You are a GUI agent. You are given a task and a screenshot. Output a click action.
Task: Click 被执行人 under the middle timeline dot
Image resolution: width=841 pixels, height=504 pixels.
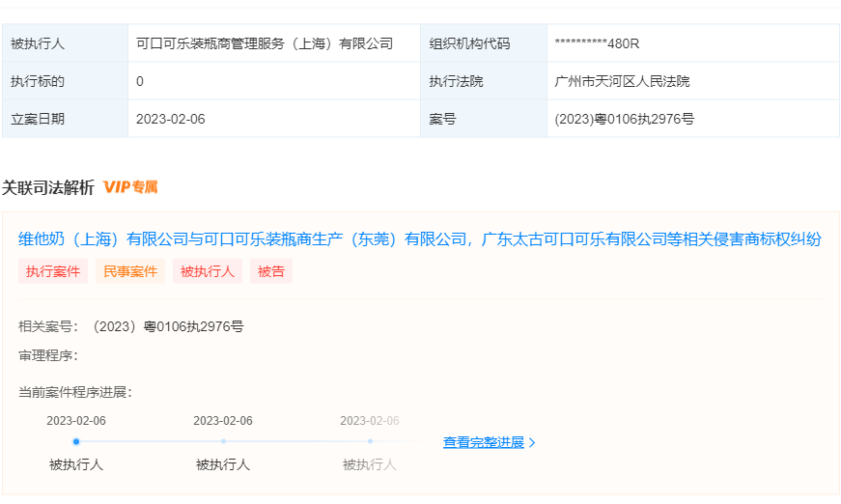point(223,464)
